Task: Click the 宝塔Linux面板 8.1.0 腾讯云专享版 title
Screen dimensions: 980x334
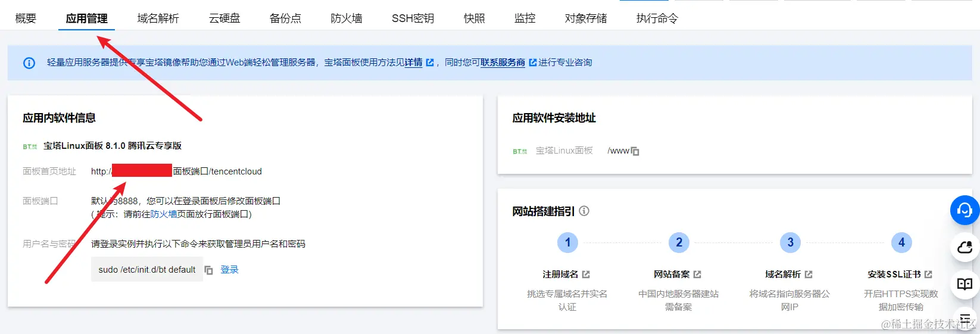Action: pos(113,146)
